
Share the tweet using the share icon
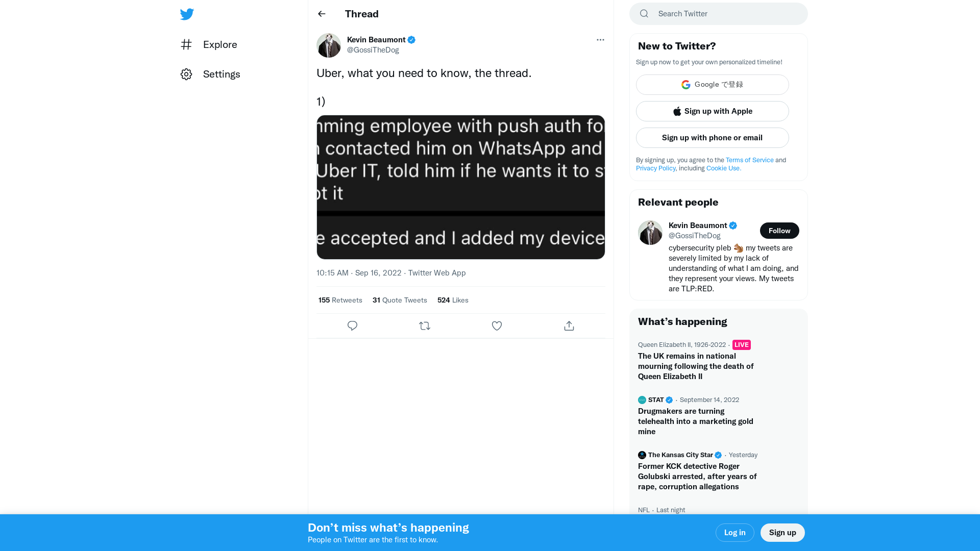569,325
